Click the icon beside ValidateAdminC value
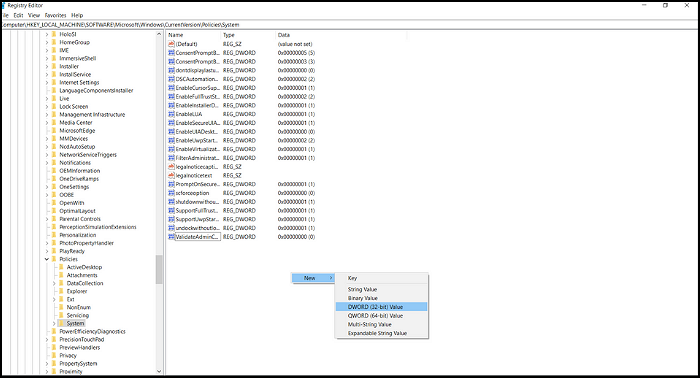Screen dimensions: 700x378 (171, 237)
